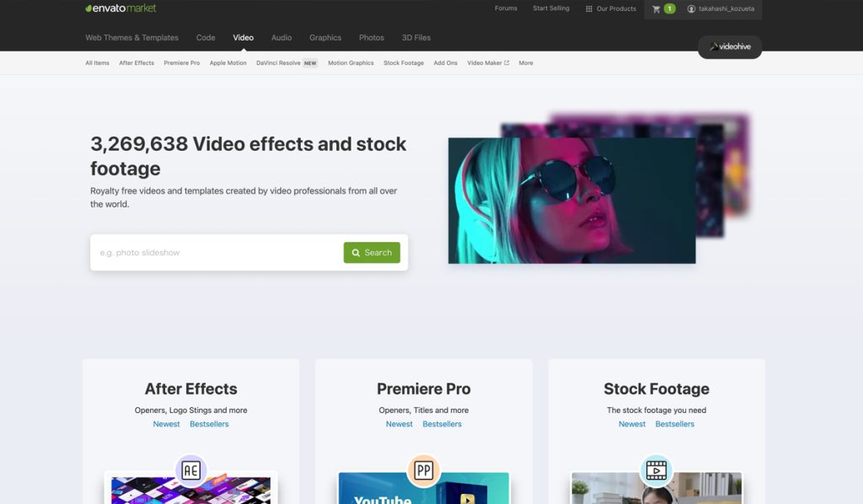Open the takahashi_kozueta account menu
Screen dimensions: 863x504
721,8
